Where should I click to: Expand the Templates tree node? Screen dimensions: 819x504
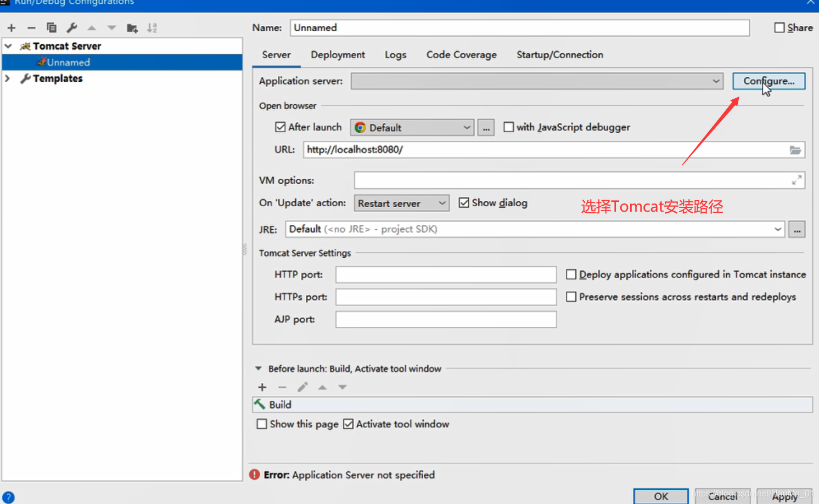[8, 78]
